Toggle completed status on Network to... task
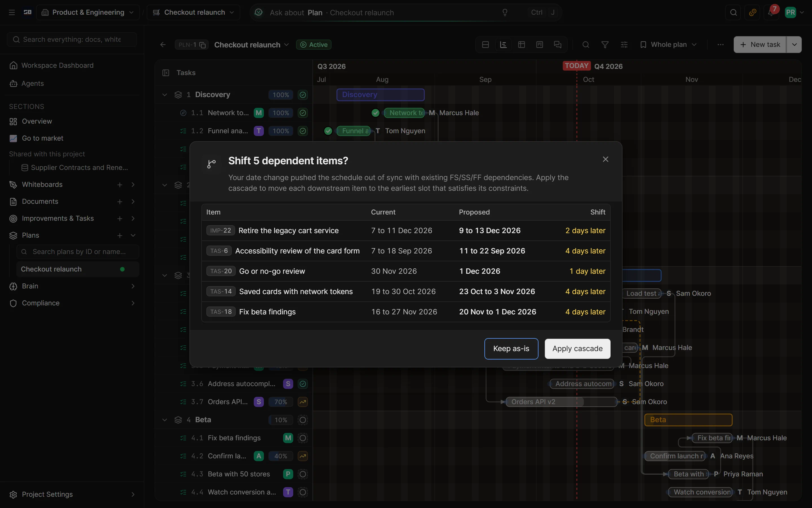 [303, 113]
